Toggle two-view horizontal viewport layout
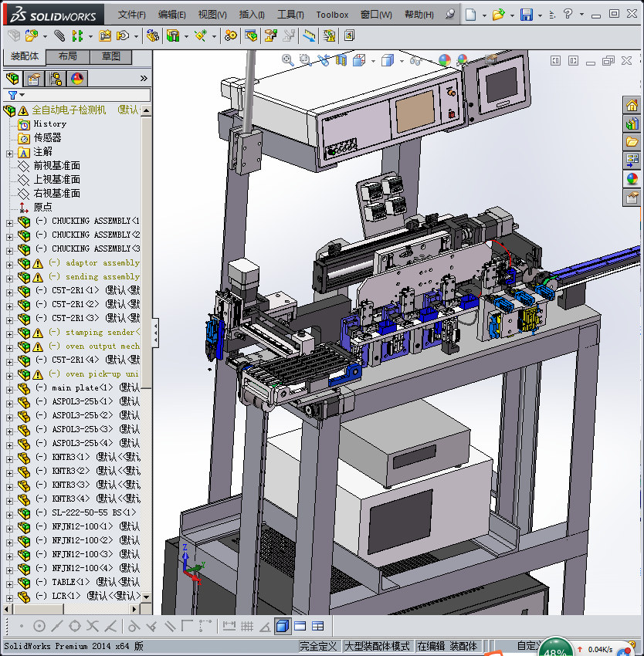This screenshot has height=656, width=644. 300,626
